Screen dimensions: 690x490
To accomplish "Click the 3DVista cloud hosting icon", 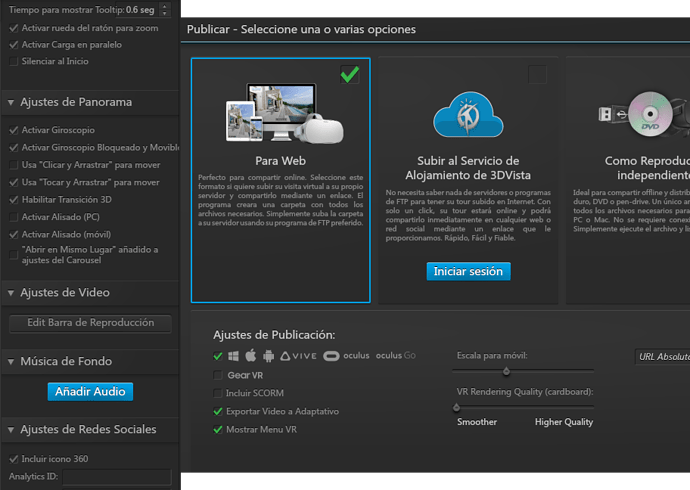I will coord(468,114).
